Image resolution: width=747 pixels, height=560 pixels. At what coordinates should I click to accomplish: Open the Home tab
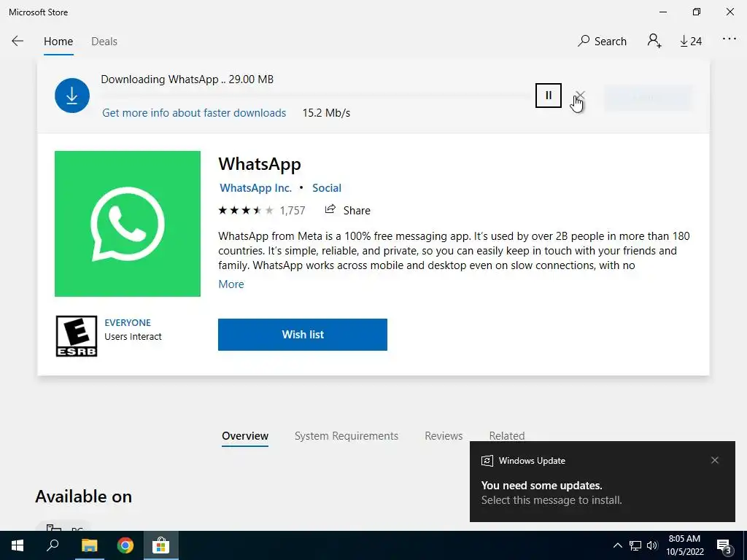tap(58, 42)
